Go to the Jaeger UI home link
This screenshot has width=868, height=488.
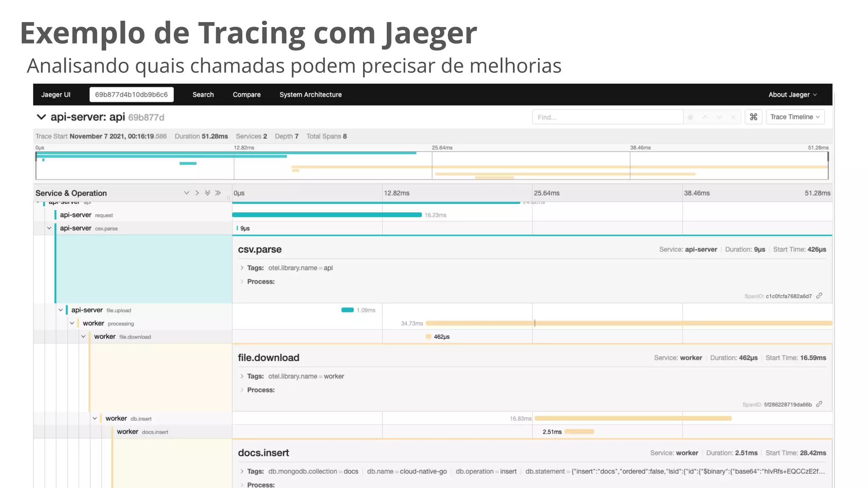click(56, 94)
